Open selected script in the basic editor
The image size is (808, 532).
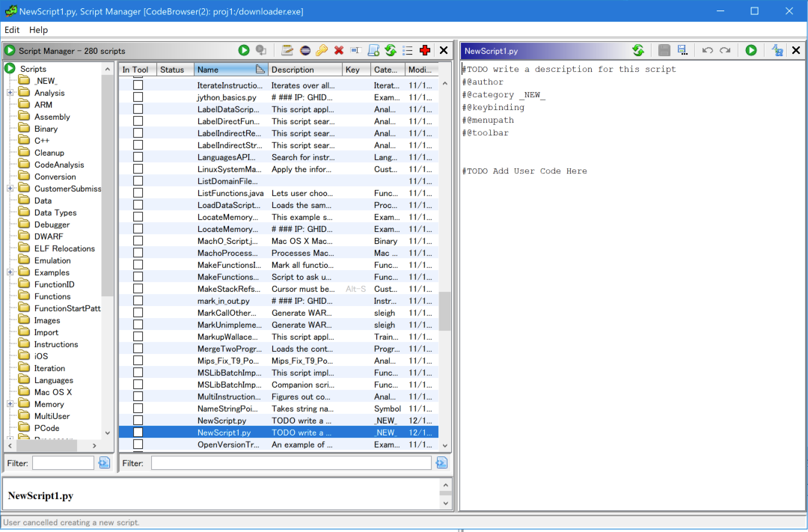287,50
